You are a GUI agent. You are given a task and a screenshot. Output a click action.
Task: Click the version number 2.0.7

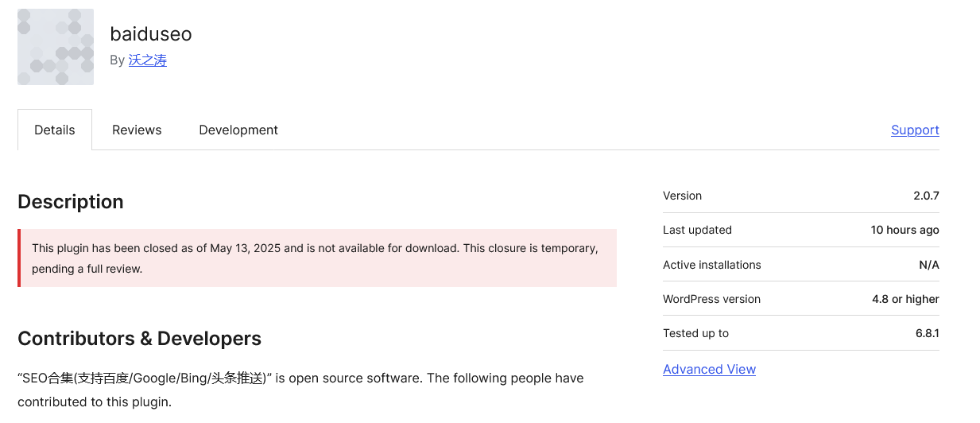[926, 196]
